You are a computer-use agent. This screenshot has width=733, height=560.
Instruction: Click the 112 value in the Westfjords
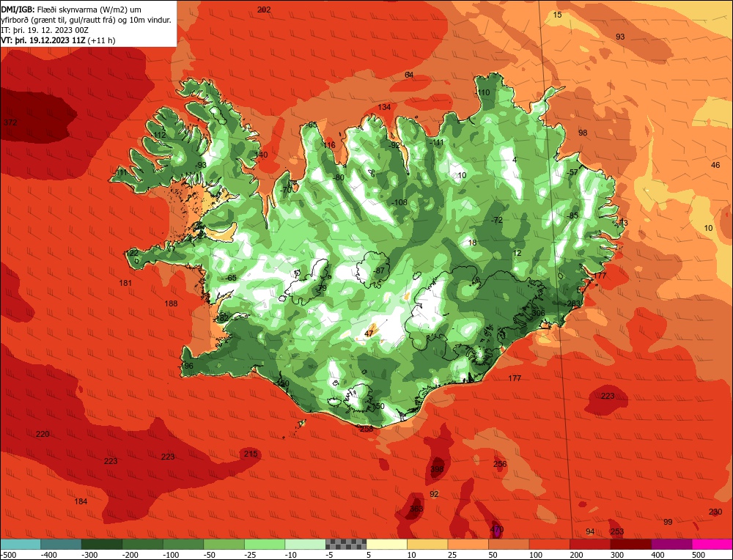[159, 135]
